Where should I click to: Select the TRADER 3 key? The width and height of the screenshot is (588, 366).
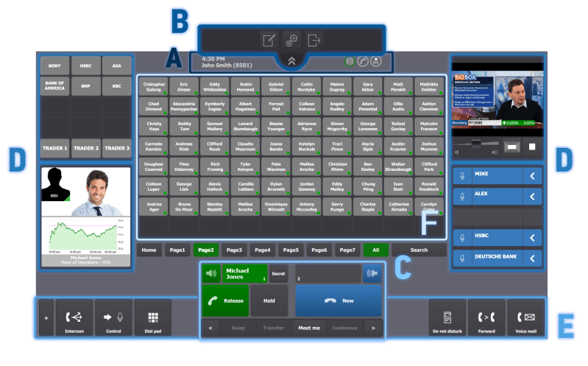point(116,148)
